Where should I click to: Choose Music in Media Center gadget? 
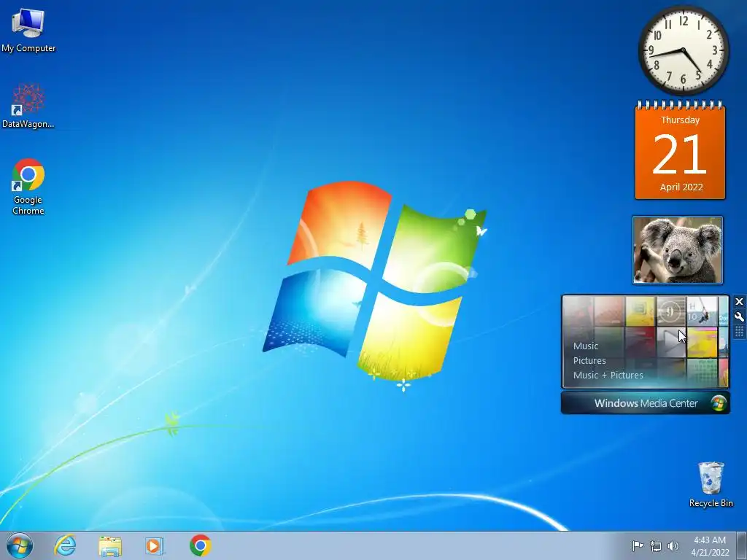(586, 346)
